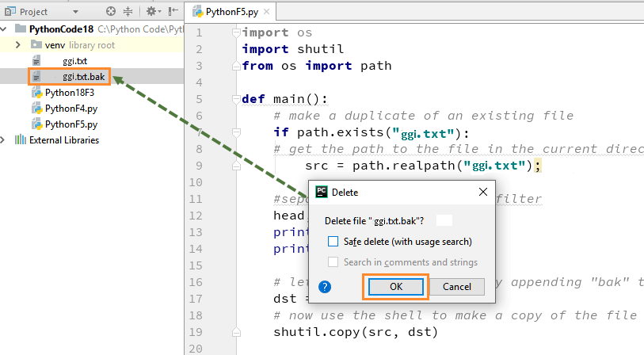Image resolution: width=644 pixels, height=355 pixels.
Task: Hide the Project tool window
Action: point(171,12)
